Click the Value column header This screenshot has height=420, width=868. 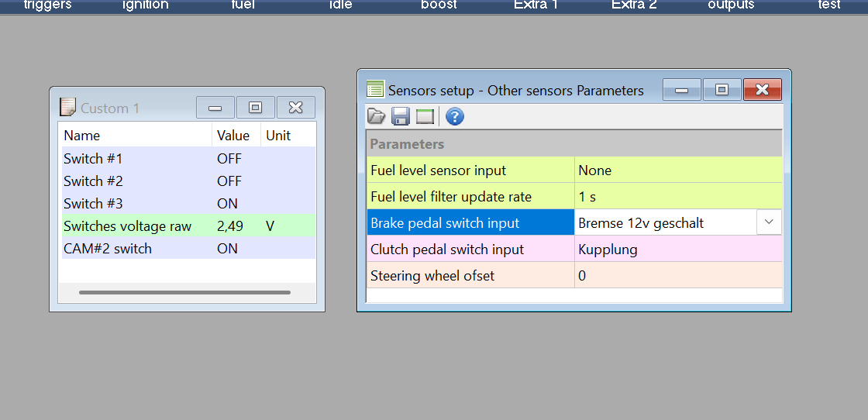click(x=236, y=136)
